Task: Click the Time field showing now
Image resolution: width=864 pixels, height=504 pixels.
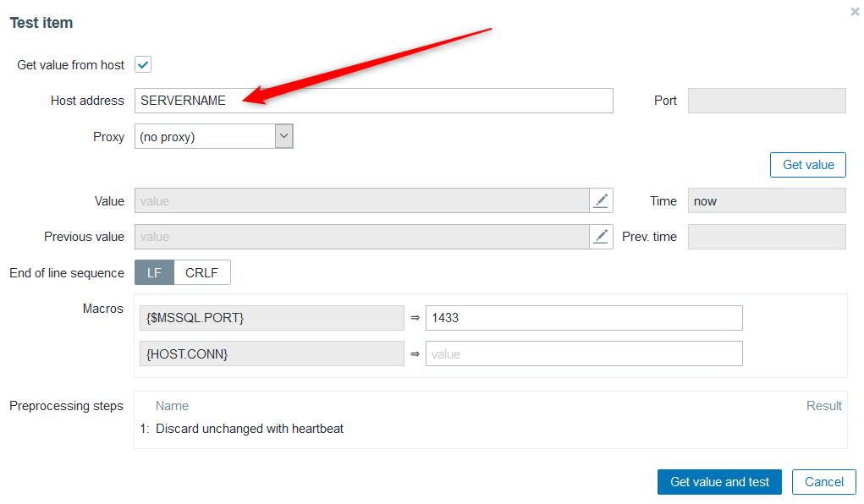Action: tap(766, 201)
